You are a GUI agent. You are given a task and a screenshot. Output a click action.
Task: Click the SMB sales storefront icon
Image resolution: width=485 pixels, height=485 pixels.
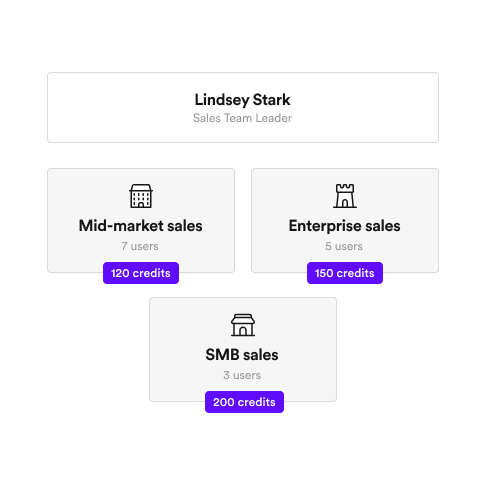tap(243, 325)
